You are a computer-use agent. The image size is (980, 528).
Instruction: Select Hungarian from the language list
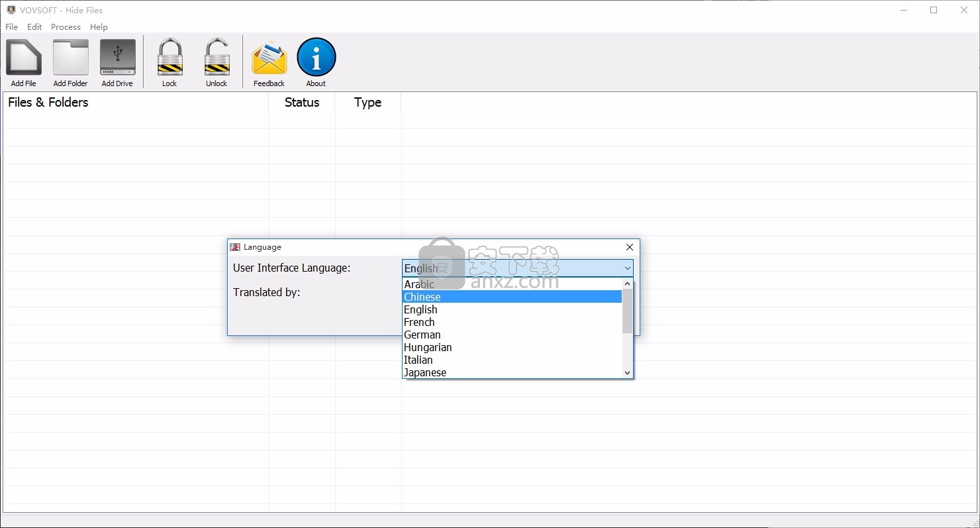coord(512,347)
